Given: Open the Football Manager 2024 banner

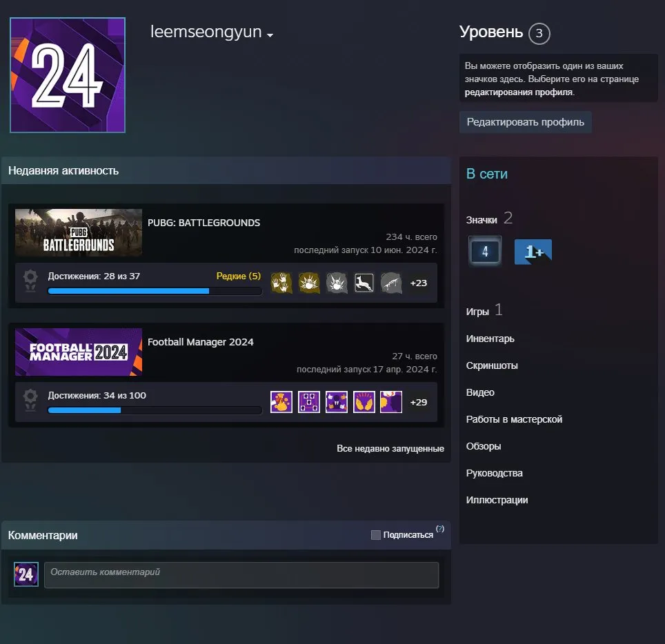Looking at the screenshot, I should pos(79,352).
